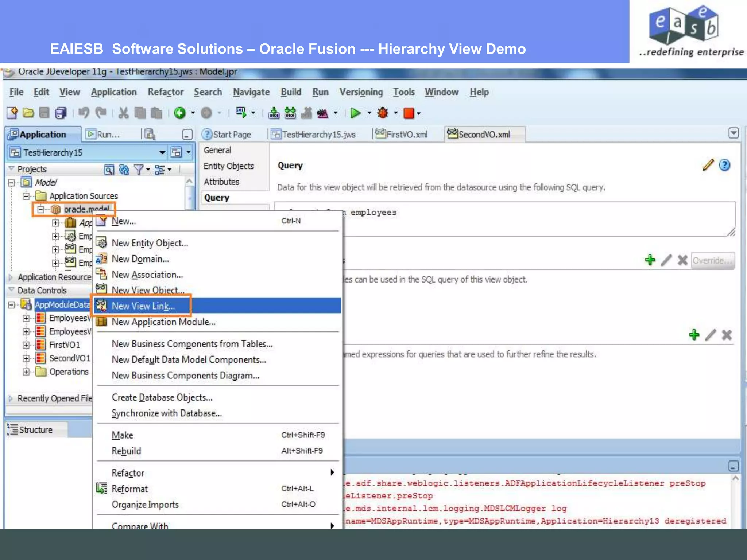Open the editor tab list dropdown
Viewport: 747px width, 560px height.
[x=734, y=133]
